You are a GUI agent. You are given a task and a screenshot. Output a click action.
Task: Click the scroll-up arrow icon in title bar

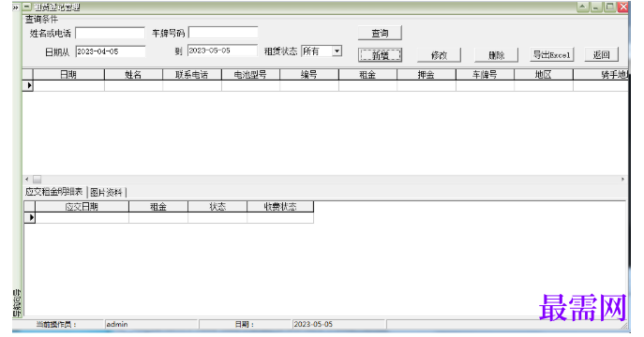pos(582,7)
